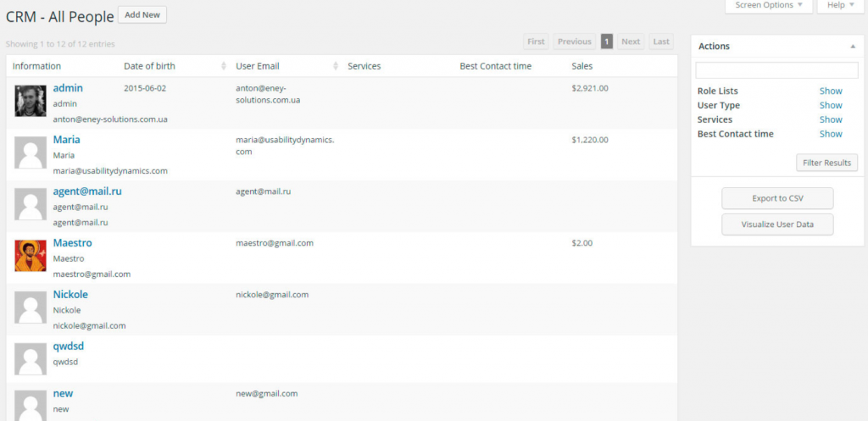Click the User Email column header
Image resolution: width=868 pixels, height=421 pixels.
coord(258,66)
